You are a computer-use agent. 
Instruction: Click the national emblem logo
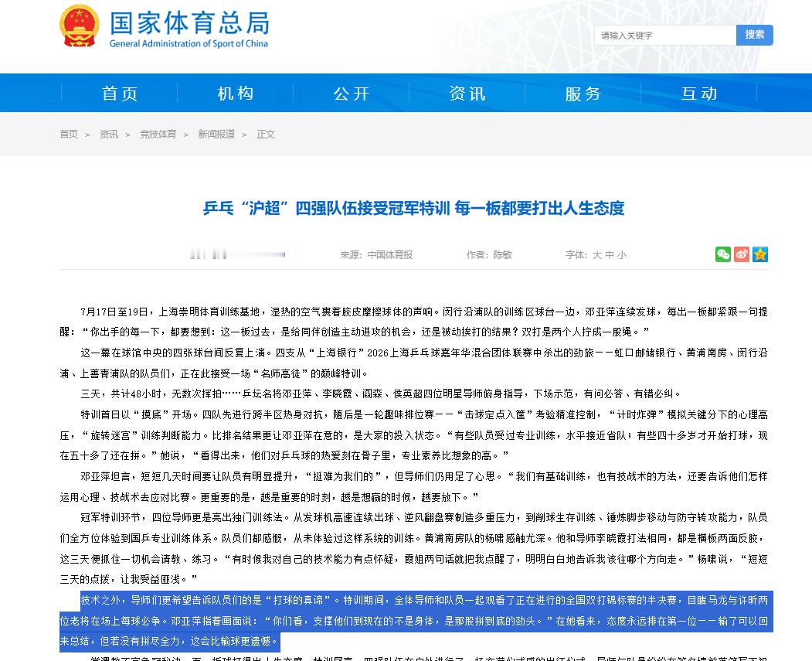pos(80,26)
